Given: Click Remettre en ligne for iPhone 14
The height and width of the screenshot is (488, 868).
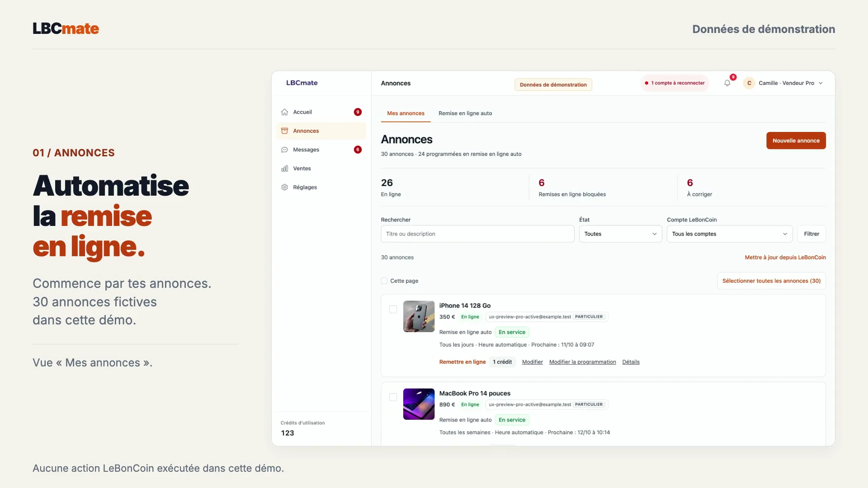Looking at the screenshot, I should [x=462, y=362].
